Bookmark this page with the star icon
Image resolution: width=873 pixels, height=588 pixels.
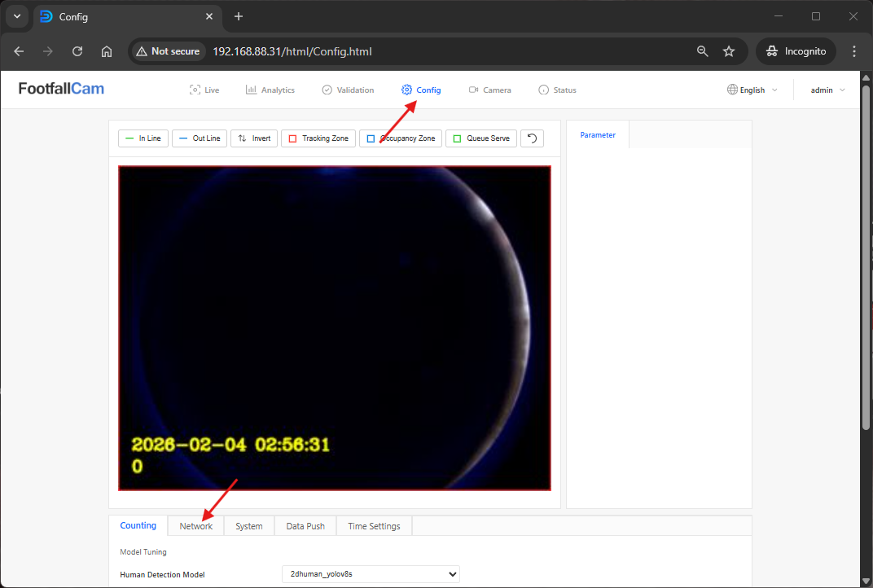coord(729,51)
